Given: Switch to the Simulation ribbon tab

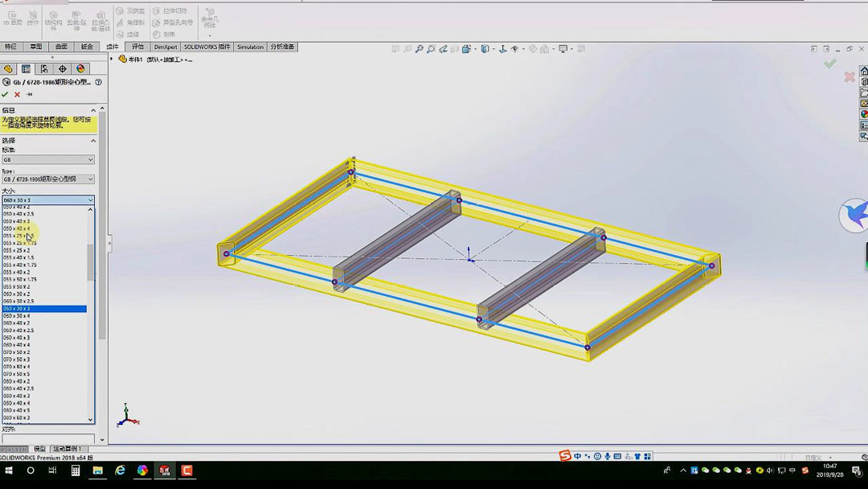Looking at the screenshot, I should tap(250, 47).
